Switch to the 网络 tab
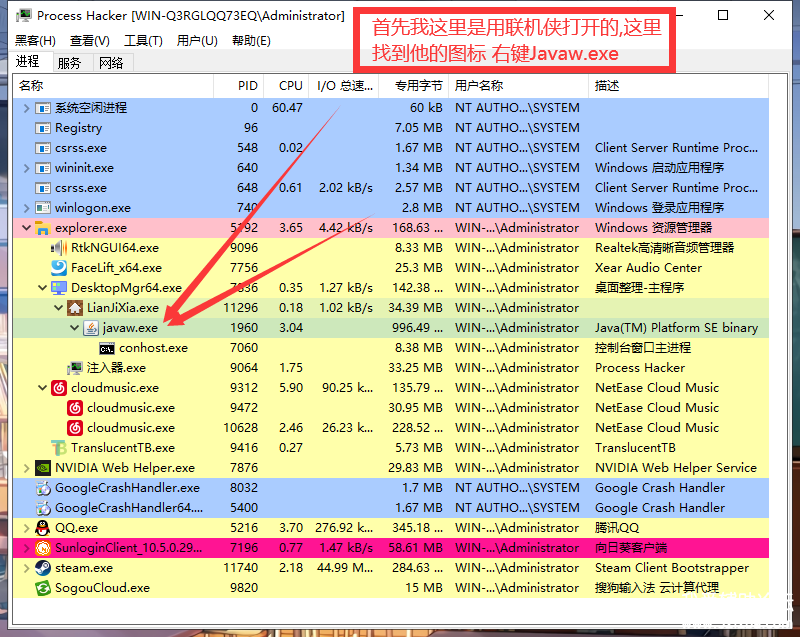This screenshot has width=800, height=637. tap(111, 63)
